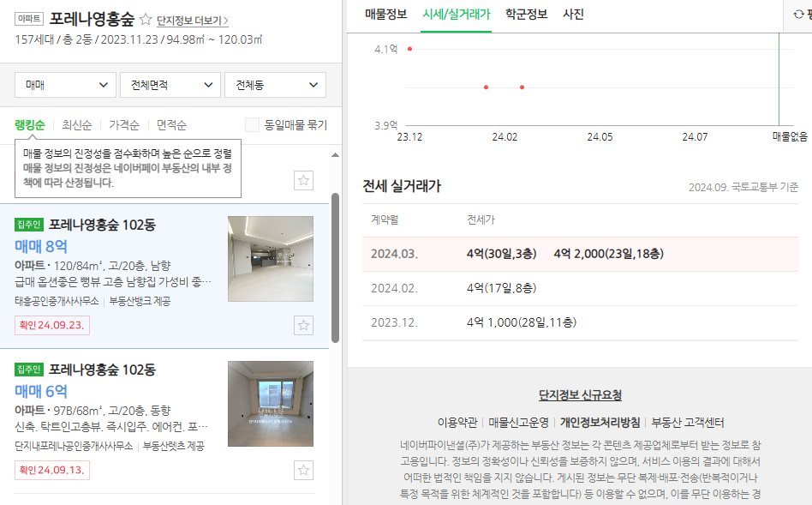Switch to the 매물정보 tab

pos(385,15)
